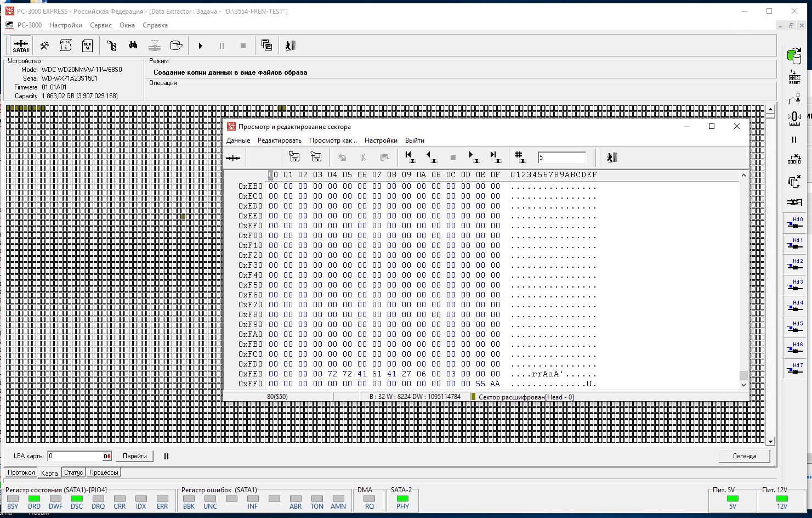The height and width of the screenshot is (518, 812).
Task: Open the sector editor Настройки menu
Action: (x=381, y=140)
